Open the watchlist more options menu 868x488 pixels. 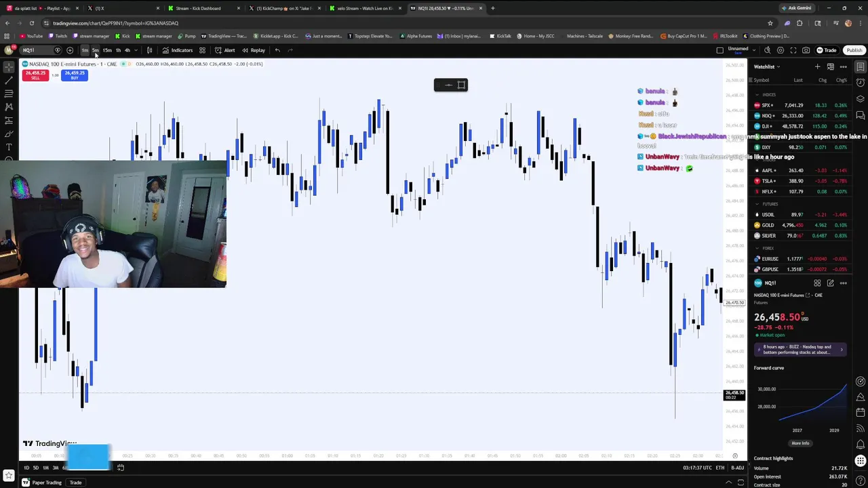(x=843, y=66)
